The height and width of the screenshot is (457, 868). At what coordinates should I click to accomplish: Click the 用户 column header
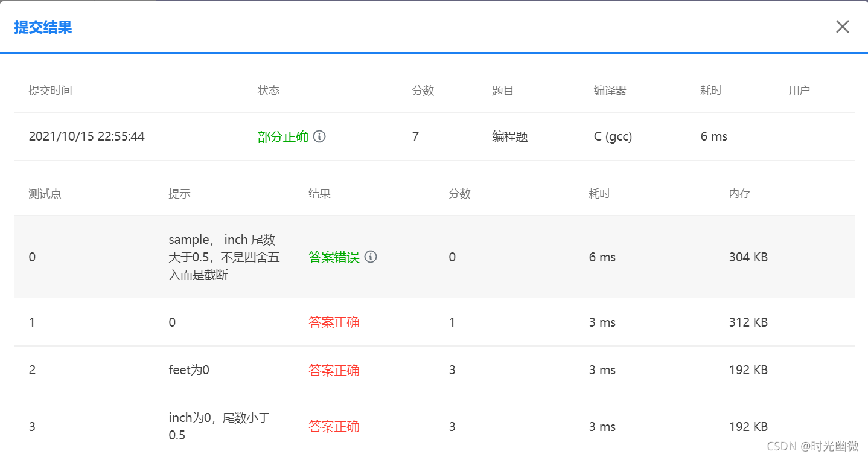(800, 91)
